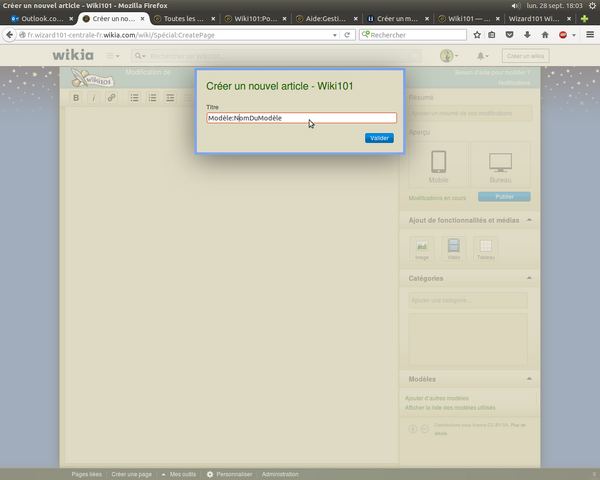The width and height of the screenshot is (600, 480).
Task: Collapse the Modèles section
Action: point(529,379)
